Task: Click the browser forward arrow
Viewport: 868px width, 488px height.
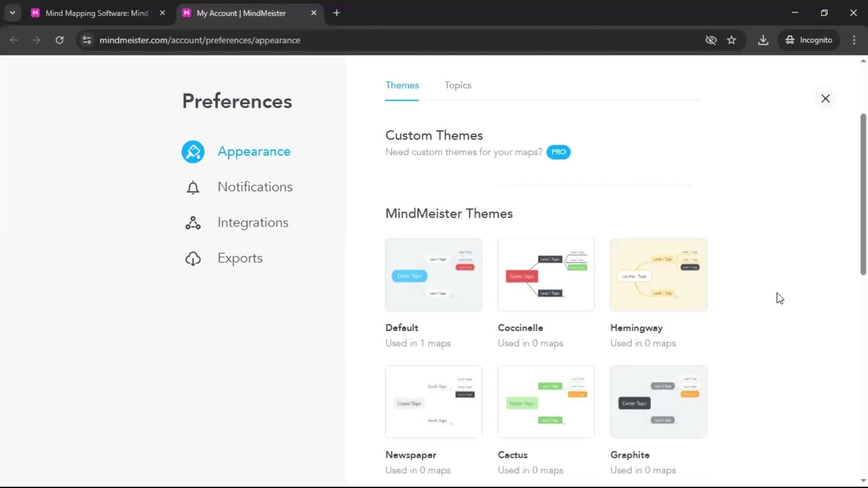Action: coord(37,40)
